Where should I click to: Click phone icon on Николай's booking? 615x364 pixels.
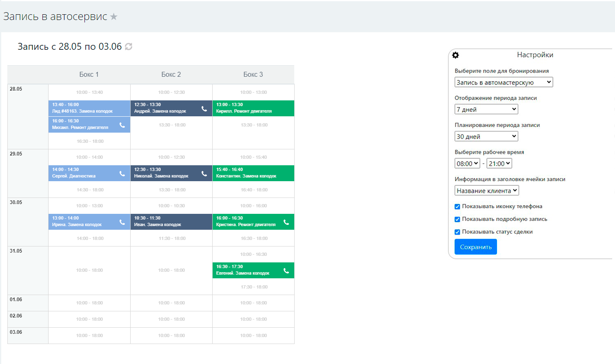[204, 173]
